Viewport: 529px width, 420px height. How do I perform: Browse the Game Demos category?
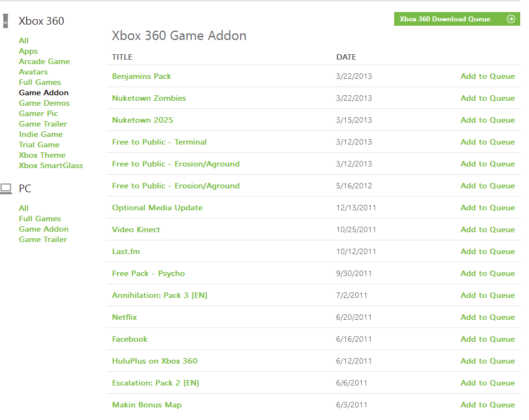(x=44, y=103)
